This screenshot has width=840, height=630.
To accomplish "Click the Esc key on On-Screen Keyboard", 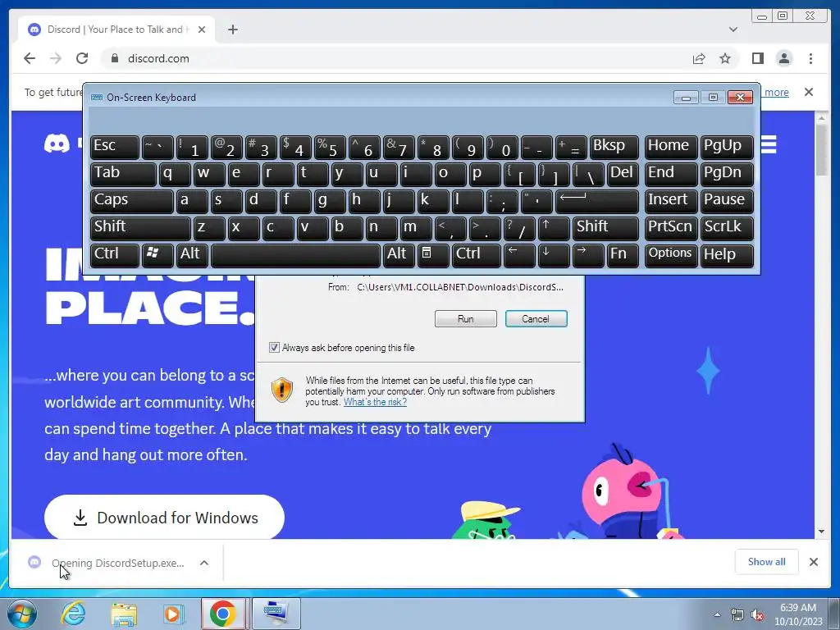I will (x=115, y=146).
